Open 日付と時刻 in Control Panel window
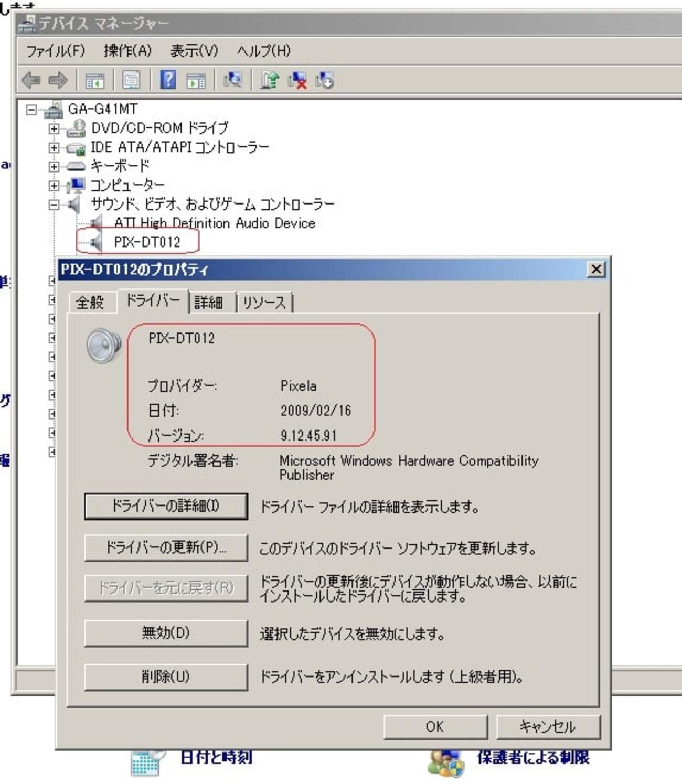The width and height of the screenshot is (682, 784). pyautogui.click(x=216, y=757)
